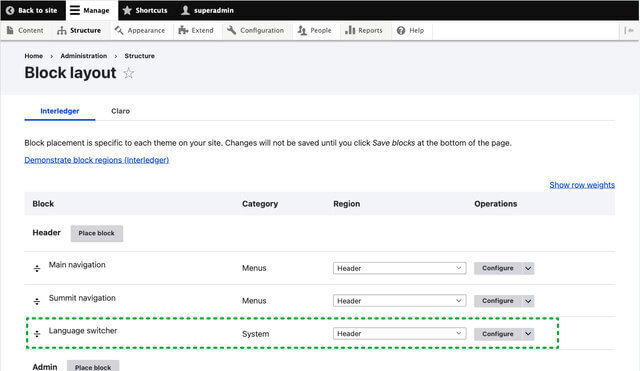Screen dimensions: 640x371
Task: Open the superadmin user menu
Action: pyautogui.click(x=207, y=10)
